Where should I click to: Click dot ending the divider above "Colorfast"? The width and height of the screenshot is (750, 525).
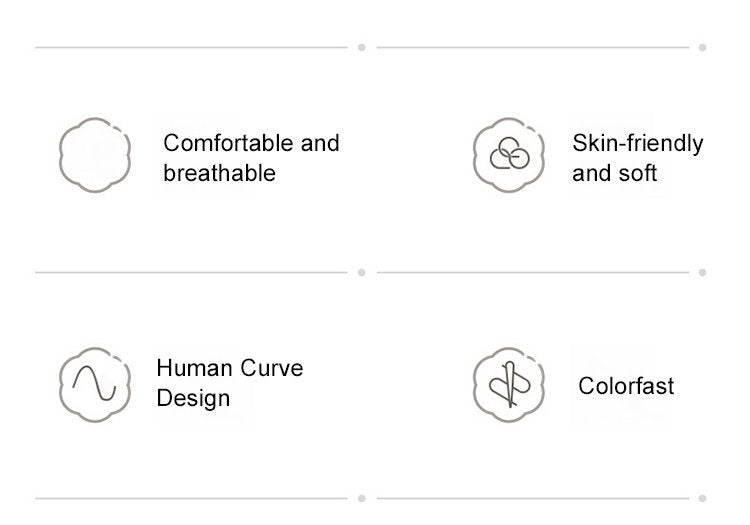click(703, 272)
